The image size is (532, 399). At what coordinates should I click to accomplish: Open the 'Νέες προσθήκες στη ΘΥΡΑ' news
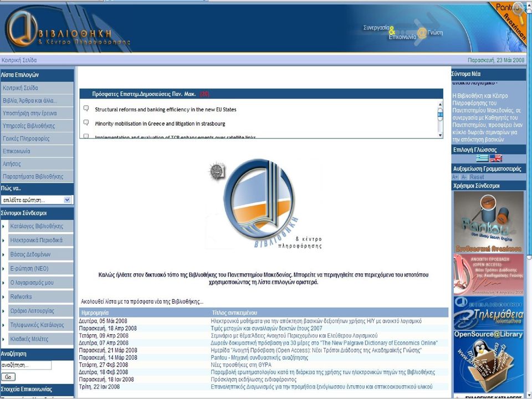(241, 365)
